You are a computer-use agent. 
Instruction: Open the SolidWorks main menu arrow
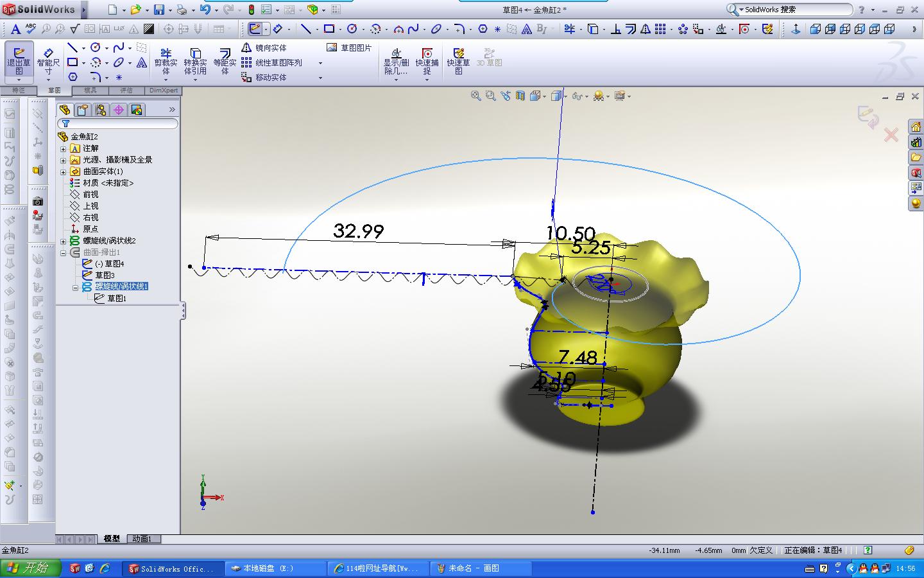click(85, 10)
